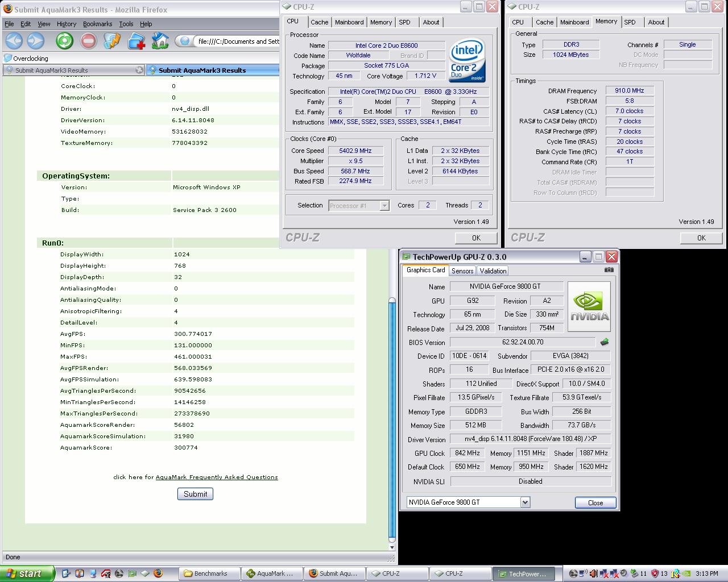Image resolution: width=728 pixels, height=582 pixels.
Task: Click OK in left CPU-Z window
Action: pos(476,238)
